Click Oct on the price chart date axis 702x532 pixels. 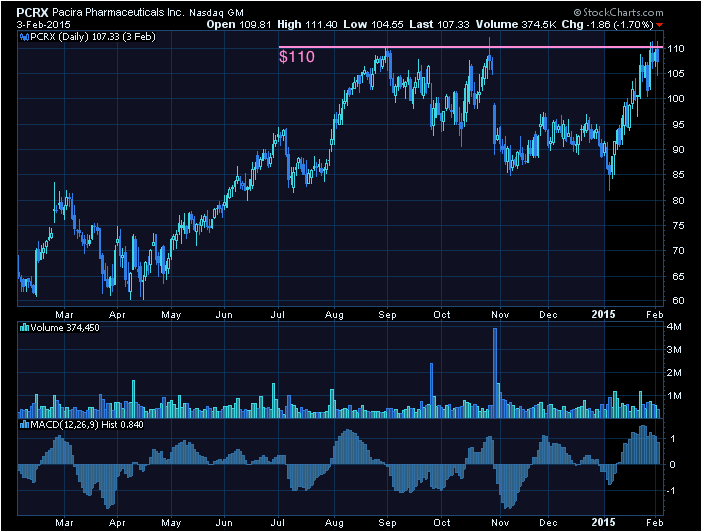[442, 315]
